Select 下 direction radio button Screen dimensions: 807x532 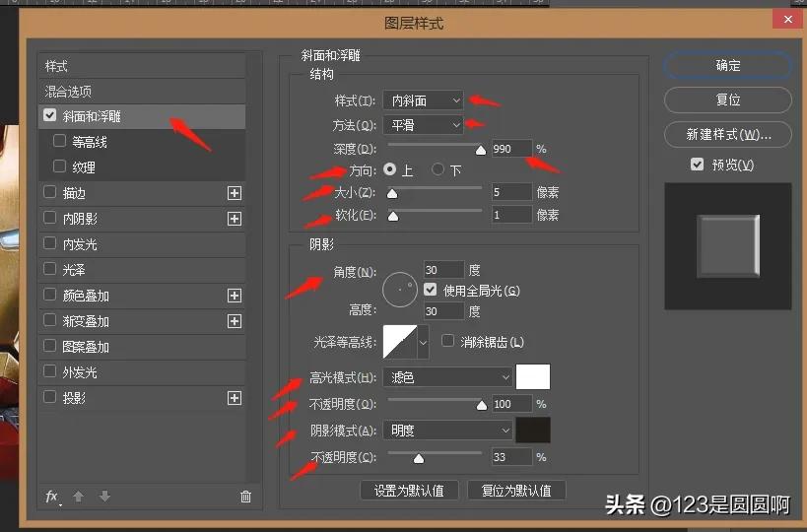pos(437,168)
